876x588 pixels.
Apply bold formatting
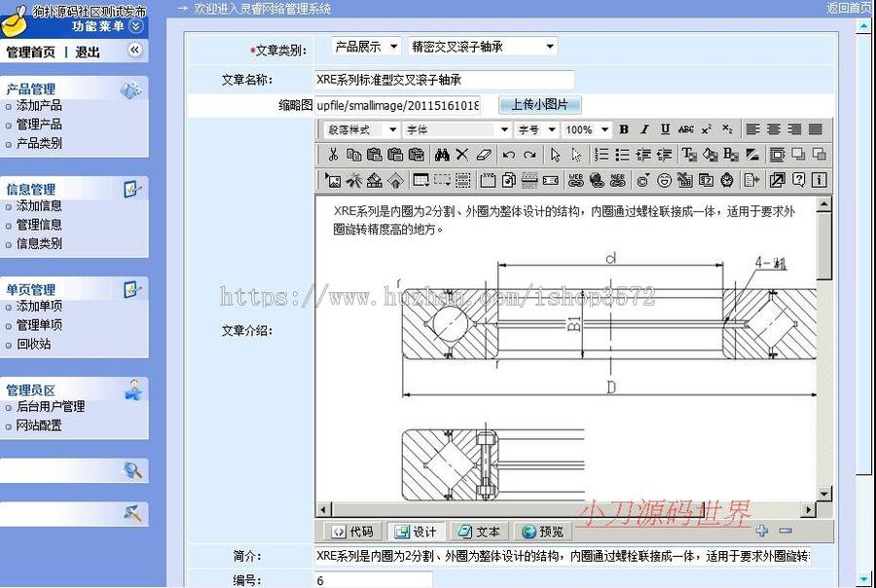click(624, 129)
